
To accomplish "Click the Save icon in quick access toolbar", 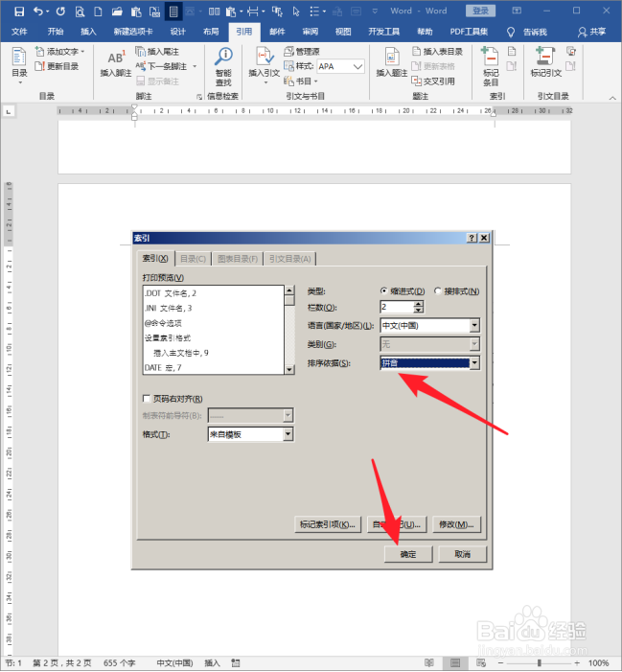I will (x=19, y=12).
